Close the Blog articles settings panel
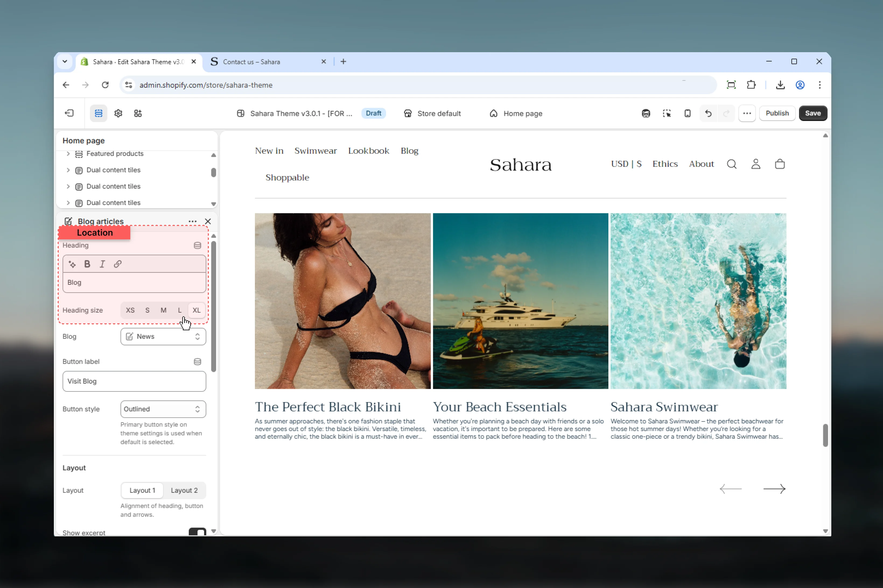 coord(208,221)
